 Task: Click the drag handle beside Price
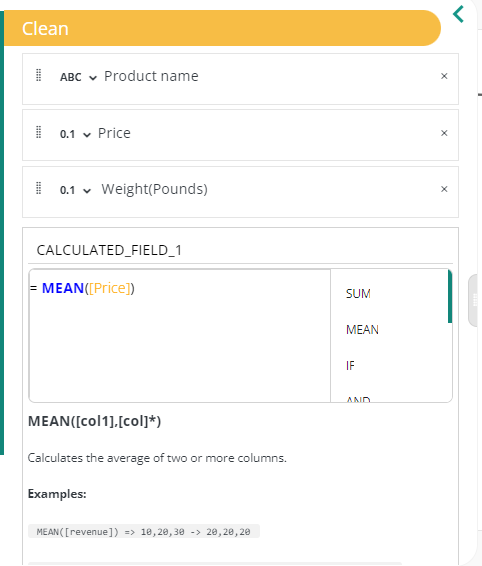39,132
